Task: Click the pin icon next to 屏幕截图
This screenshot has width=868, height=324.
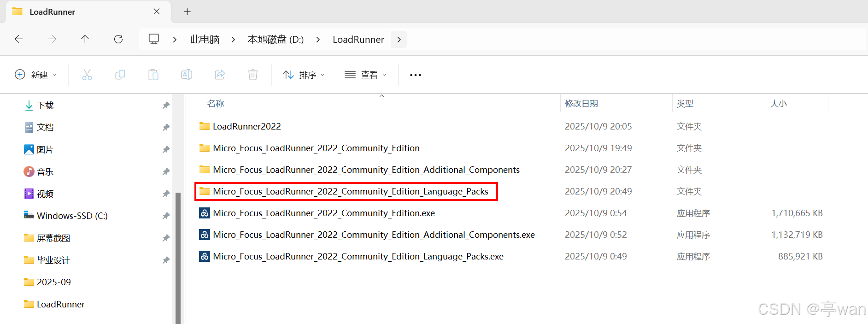Action: (x=166, y=238)
